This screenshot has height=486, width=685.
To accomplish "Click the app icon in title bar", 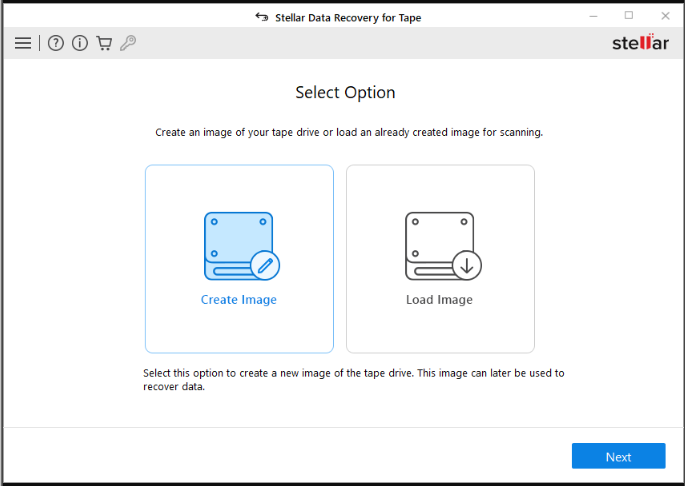I will 262,16.
